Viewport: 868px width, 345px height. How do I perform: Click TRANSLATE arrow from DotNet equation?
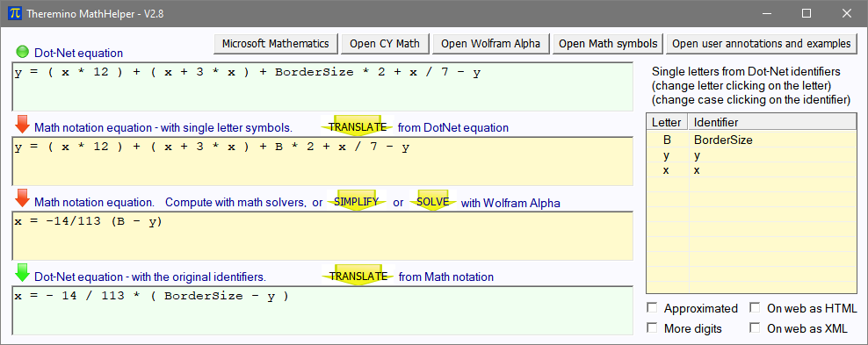(358, 126)
